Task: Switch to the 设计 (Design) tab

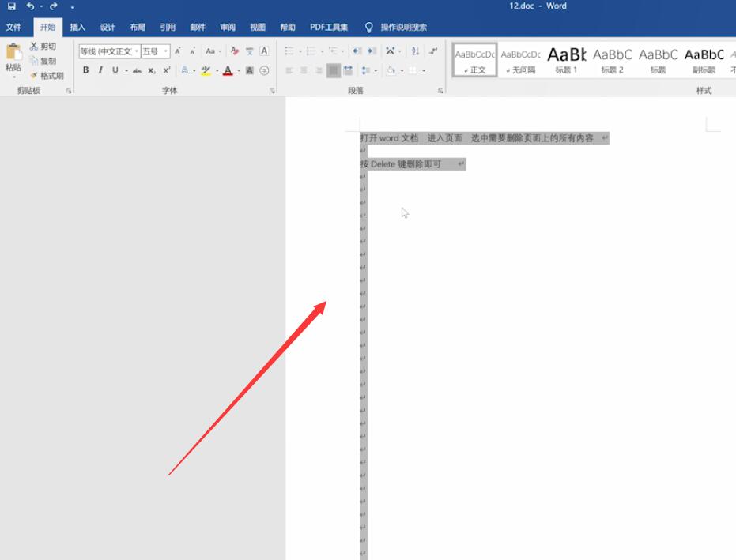Action: tap(108, 27)
